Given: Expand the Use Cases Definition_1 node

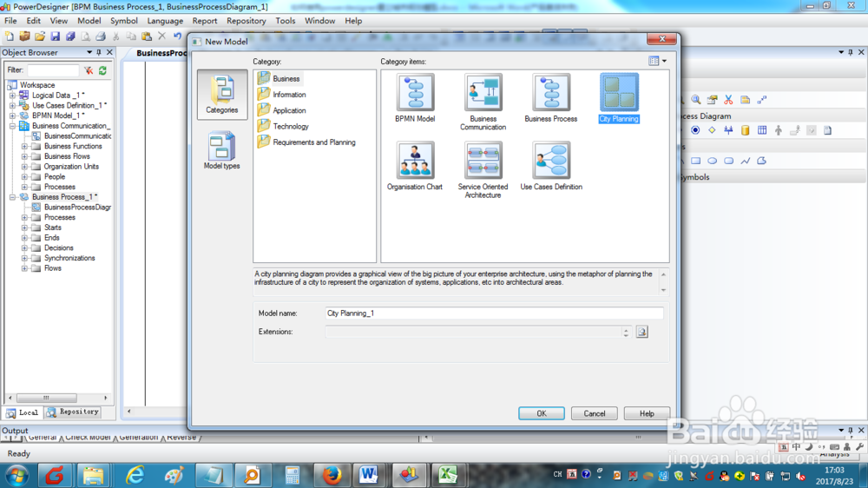Looking at the screenshot, I should click(12, 105).
